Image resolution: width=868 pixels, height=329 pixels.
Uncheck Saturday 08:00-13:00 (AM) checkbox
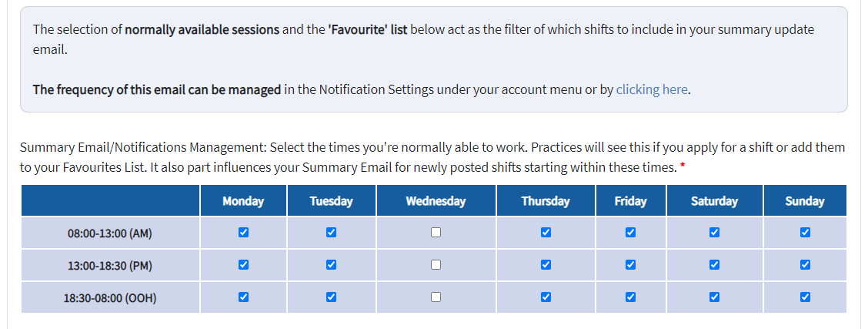[714, 233]
